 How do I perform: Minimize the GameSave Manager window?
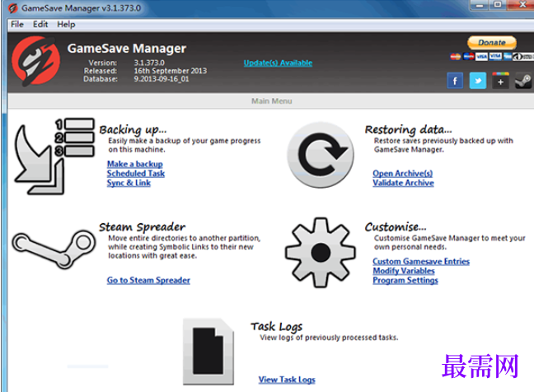pos(480,5)
